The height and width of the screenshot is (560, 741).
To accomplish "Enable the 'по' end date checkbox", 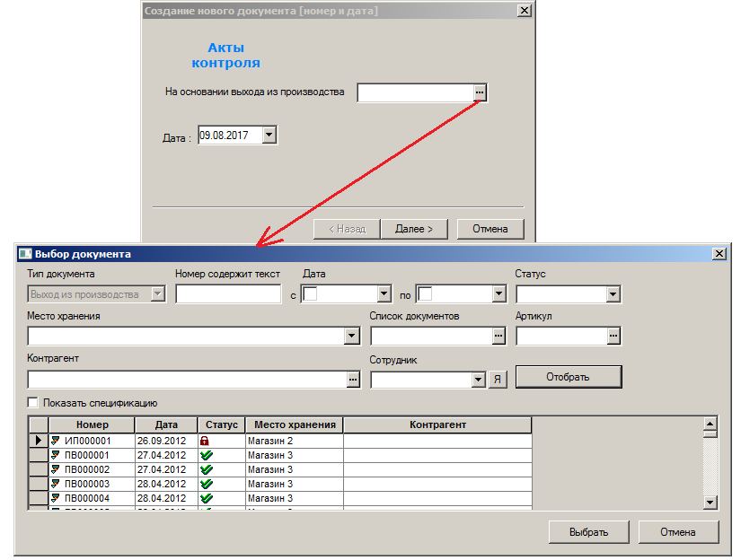I will tap(425, 294).
